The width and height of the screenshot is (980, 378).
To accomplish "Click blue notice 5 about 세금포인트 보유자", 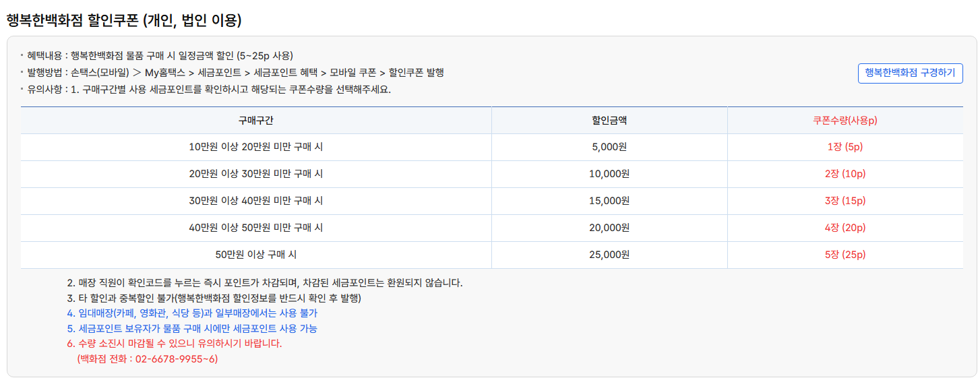I will (x=192, y=329).
